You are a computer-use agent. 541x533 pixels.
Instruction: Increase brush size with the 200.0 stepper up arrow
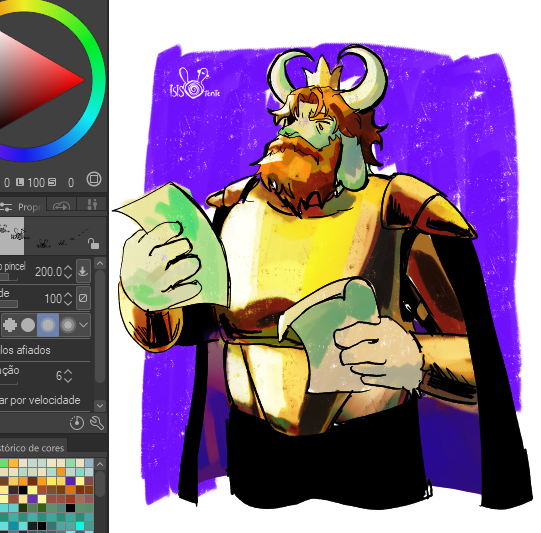click(x=68, y=268)
